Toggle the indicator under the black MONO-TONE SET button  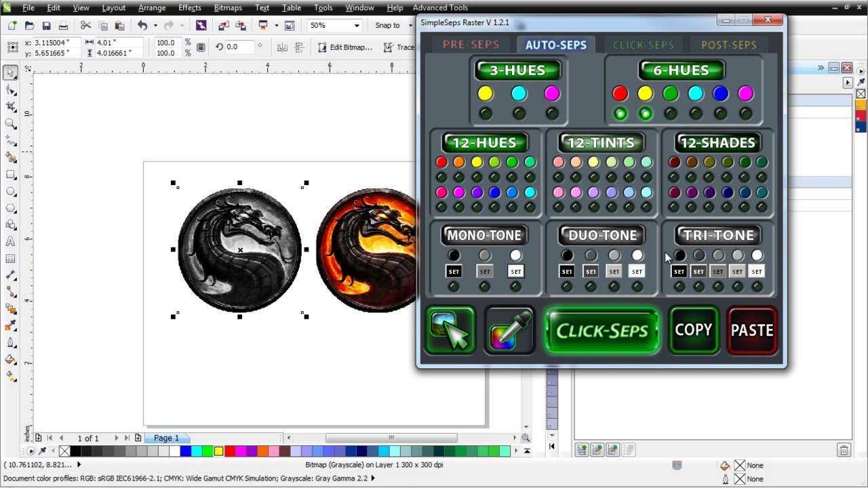tap(454, 287)
